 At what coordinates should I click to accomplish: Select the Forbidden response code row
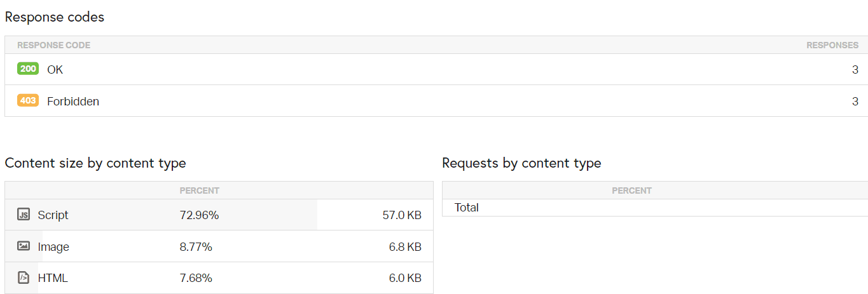(x=436, y=101)
